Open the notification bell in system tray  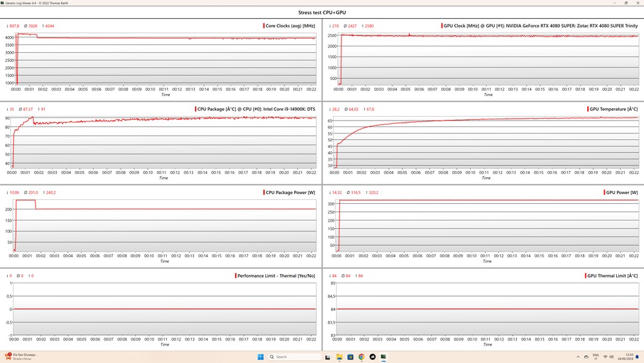637,357
